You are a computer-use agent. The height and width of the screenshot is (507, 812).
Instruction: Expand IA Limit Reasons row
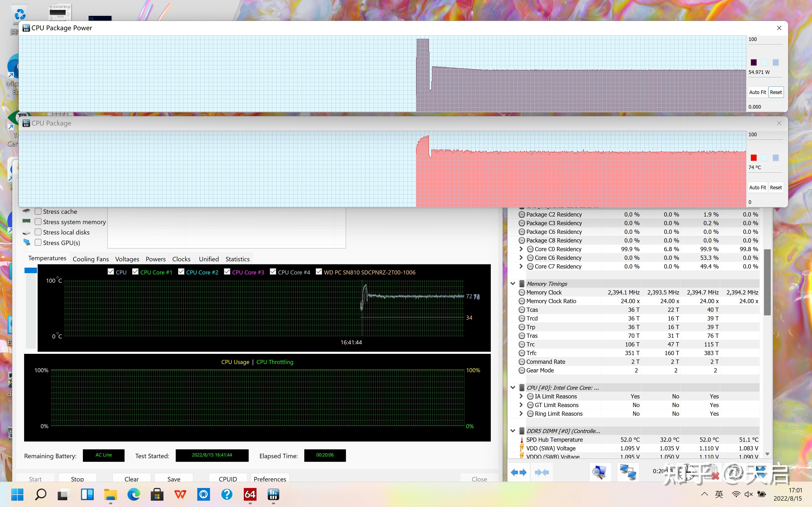tap(521, 396)
